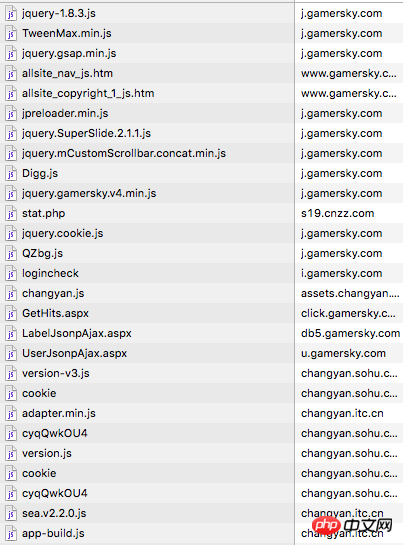Select the adapter.min.js request row
Screen dimensions: 403x545
coord(201,413)
